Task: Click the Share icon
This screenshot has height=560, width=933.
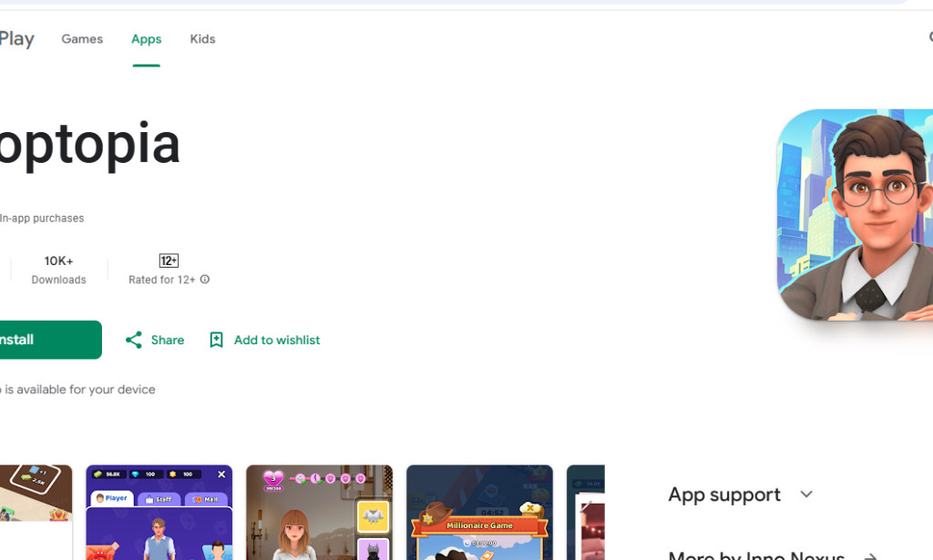Action: [x=134, y=340]
